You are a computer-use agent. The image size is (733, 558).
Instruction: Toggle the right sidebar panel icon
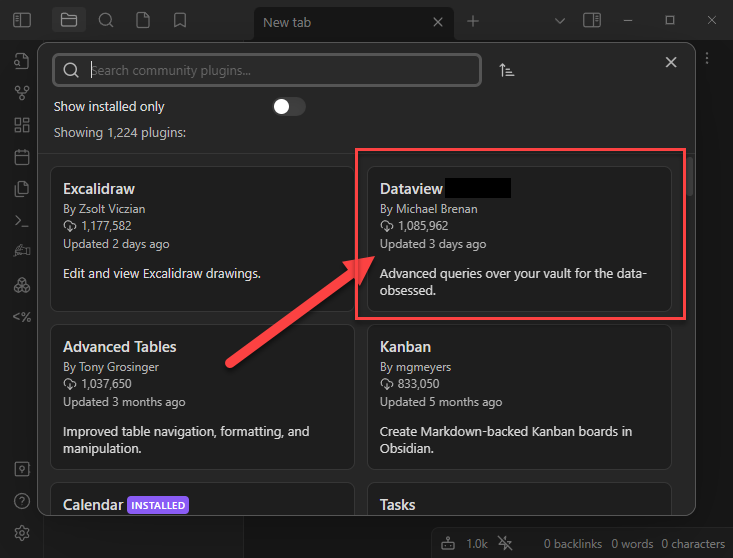[x=592, y=21]
